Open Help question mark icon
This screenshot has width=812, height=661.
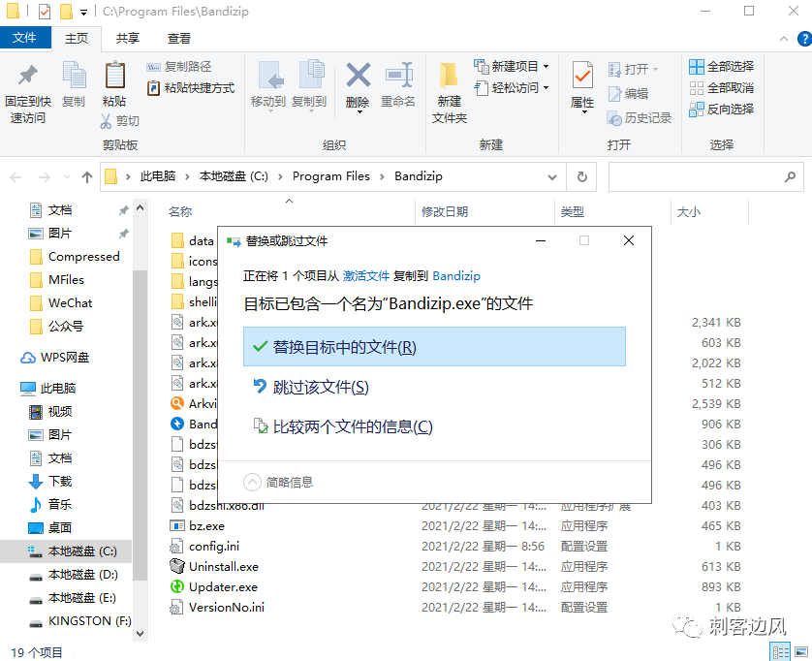click(x=805, y=39)
